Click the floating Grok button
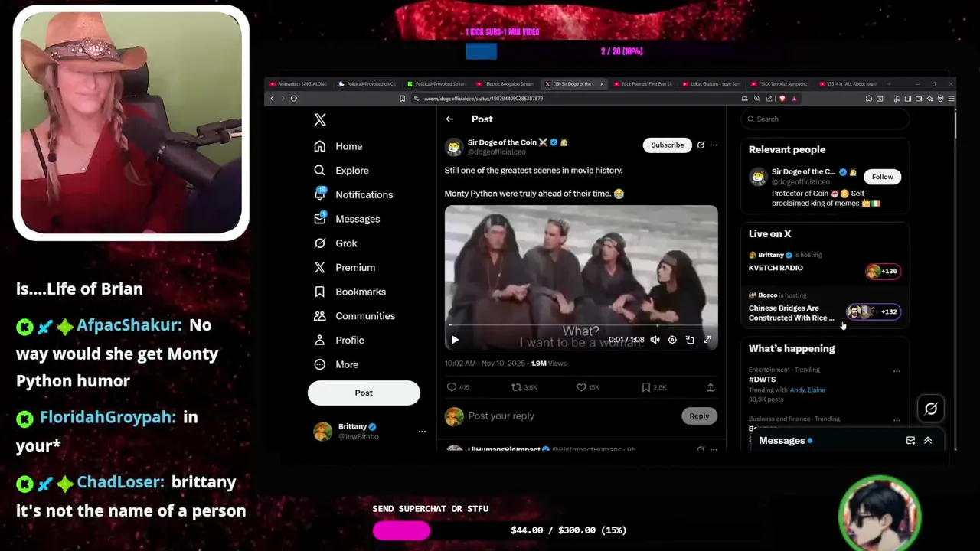980x551 pixels. click(931, 409)
